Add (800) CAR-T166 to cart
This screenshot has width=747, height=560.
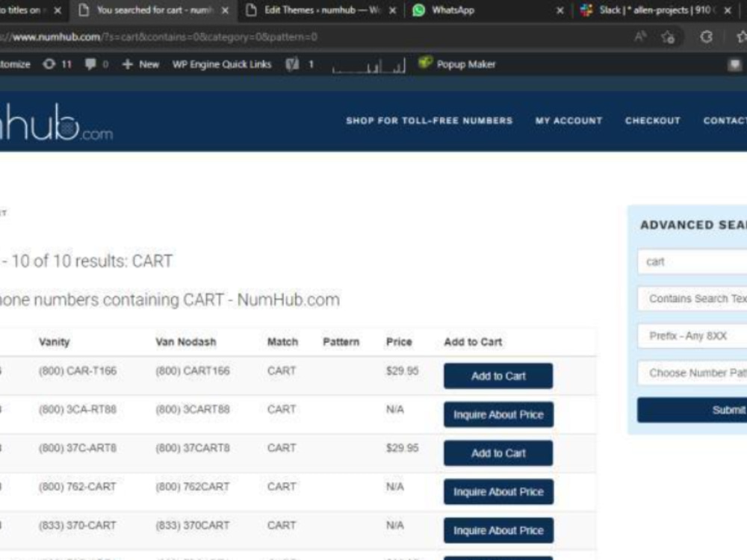tap(498, 376)
